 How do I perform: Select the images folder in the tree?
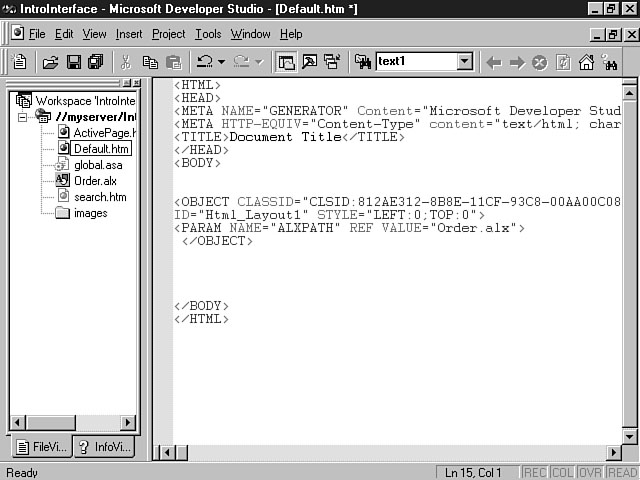point(90,213)
